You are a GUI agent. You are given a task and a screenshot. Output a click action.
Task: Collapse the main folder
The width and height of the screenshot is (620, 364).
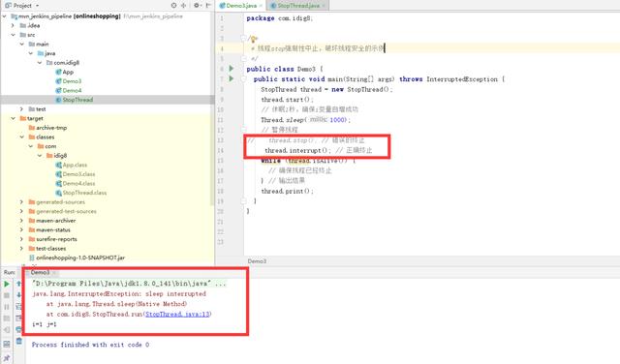(22, 44)
